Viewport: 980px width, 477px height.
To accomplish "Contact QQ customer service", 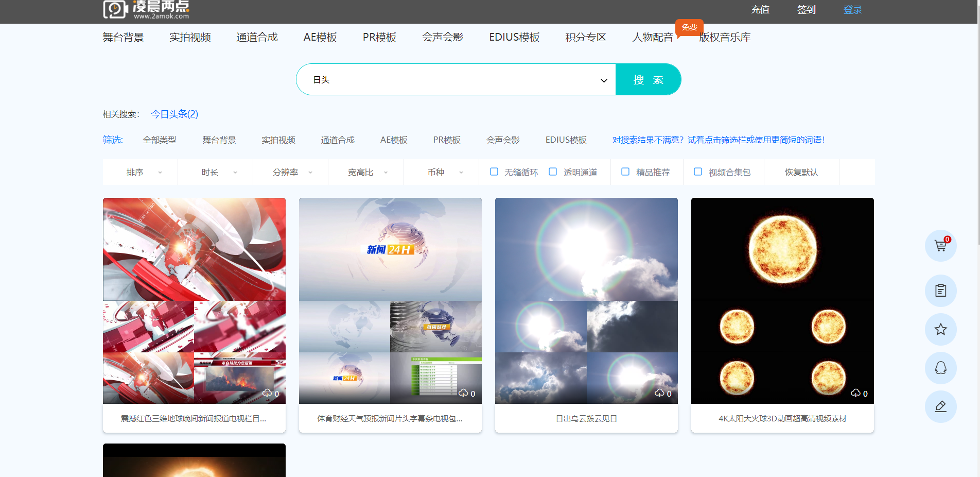I will coord(940,368).
